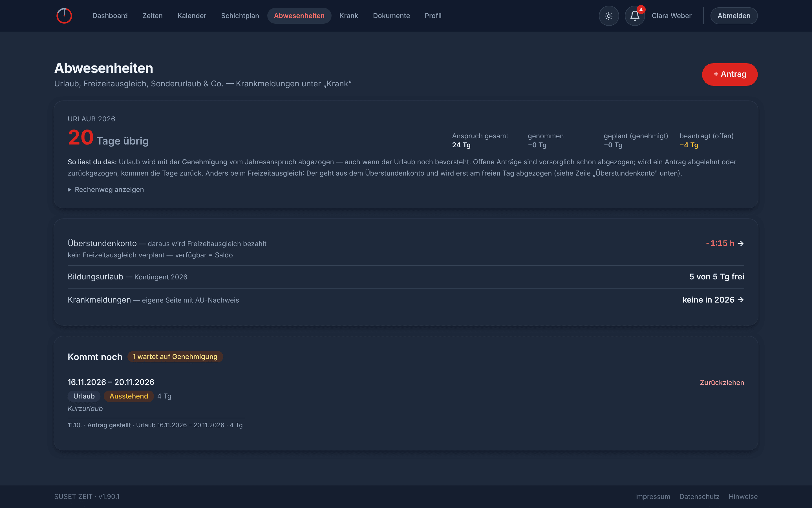This screenshot has width=812, height=508.
Task: Click the Ausstehend status badge
Action: point(129,396)
